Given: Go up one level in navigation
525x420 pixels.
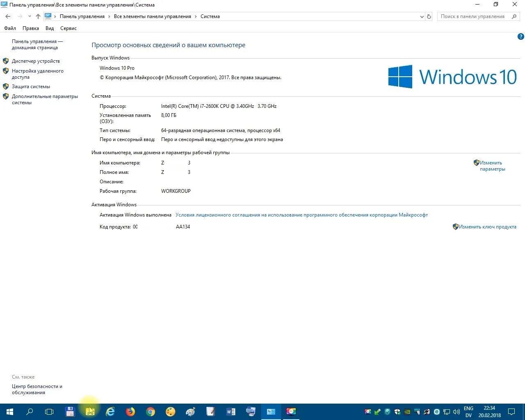Looking at the screenshot, I should click(x=38, y=16).
